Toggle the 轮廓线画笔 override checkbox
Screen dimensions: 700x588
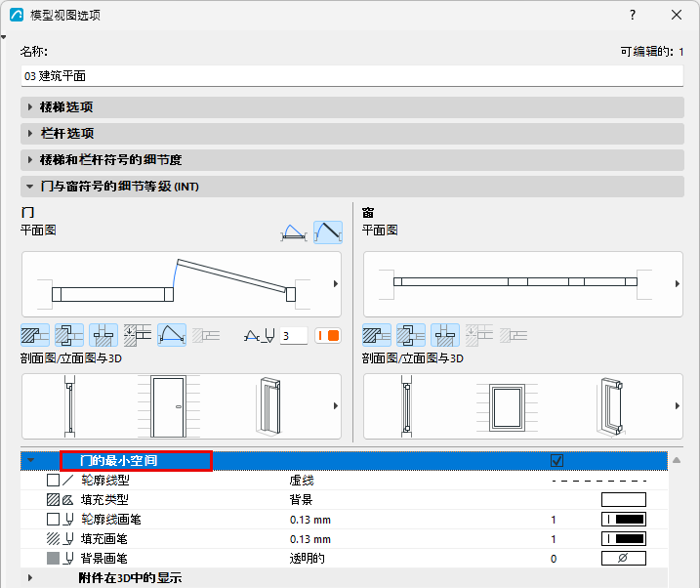(x=53, y=520)
